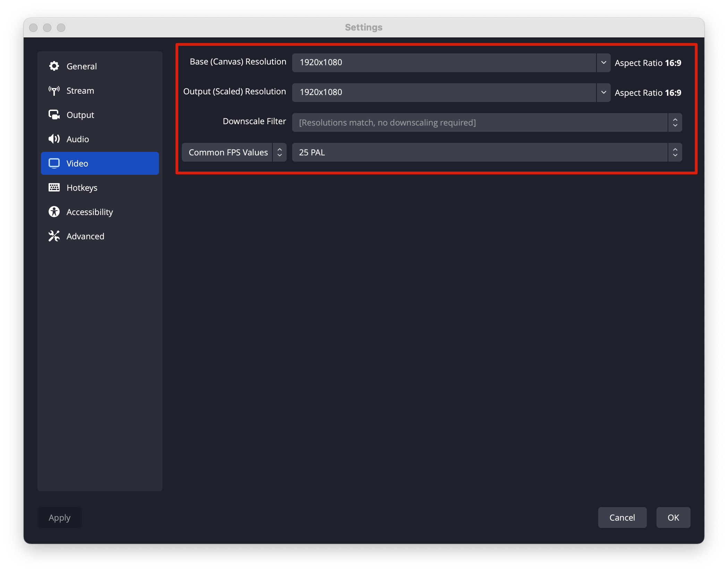Screen dimensions: 728x573
Task: Click the Settings window title
Action: click(364, 27)
